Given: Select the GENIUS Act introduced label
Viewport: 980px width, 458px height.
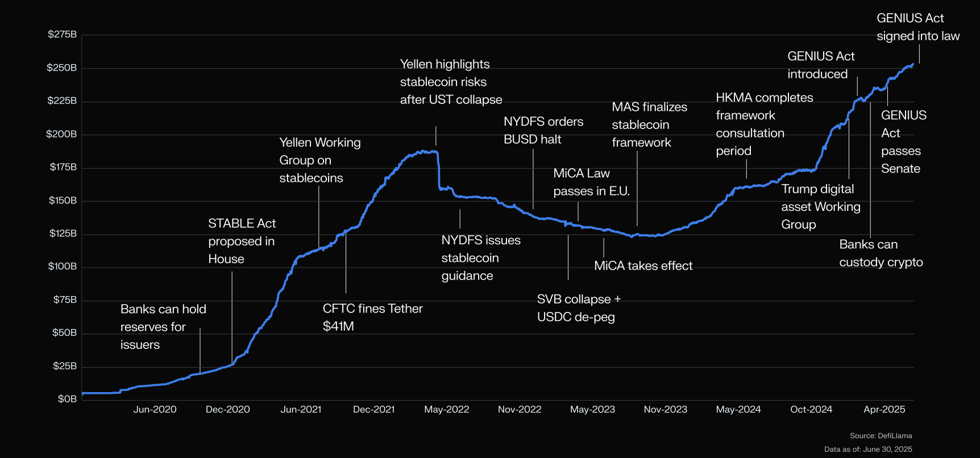Looking at the screenshot, I should 821,65.
